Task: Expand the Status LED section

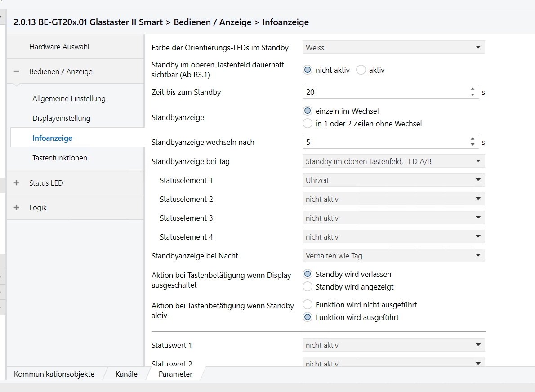Action: pyautogui.click(x=17, y=183)
